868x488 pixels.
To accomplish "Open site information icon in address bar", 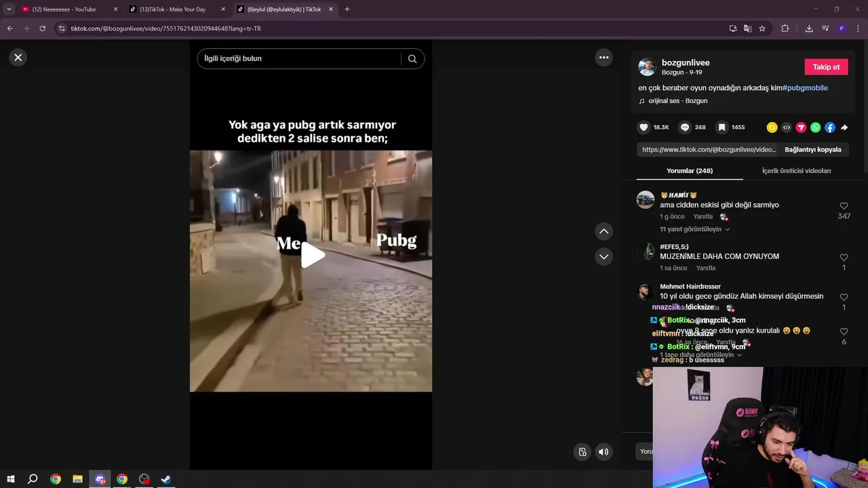I will point(62,28).
